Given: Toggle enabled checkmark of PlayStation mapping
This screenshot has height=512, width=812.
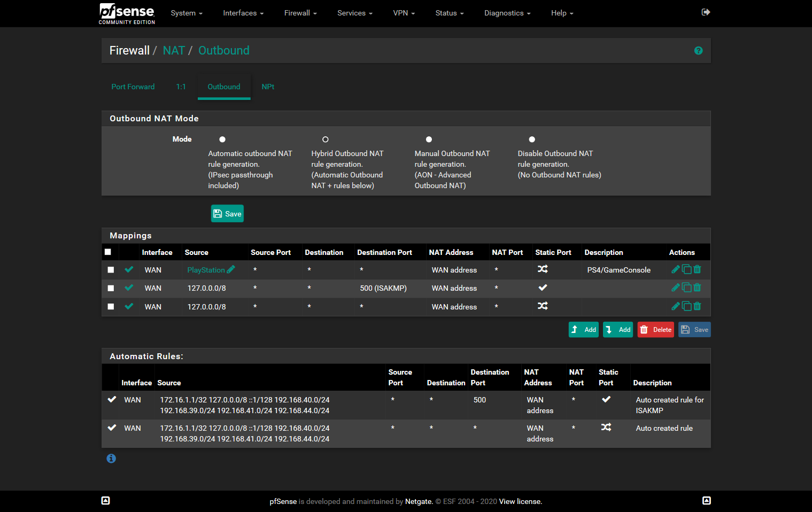Looking at the screenshot, I should coord(129,269).
